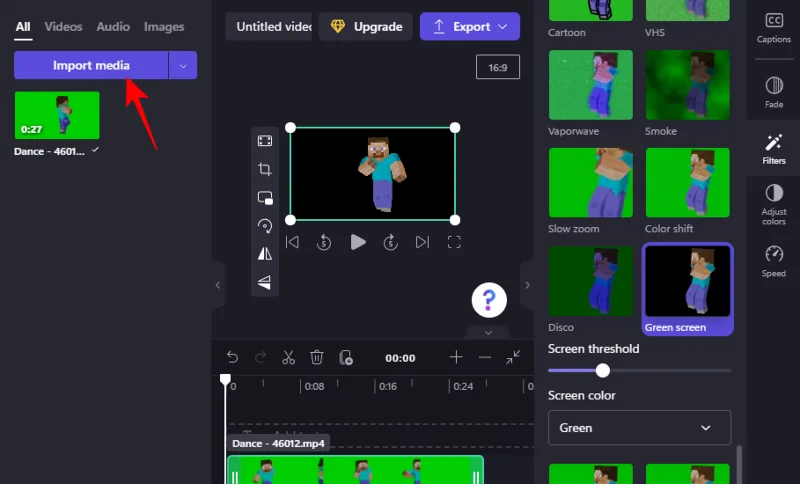Open the Speed panel

773,261
